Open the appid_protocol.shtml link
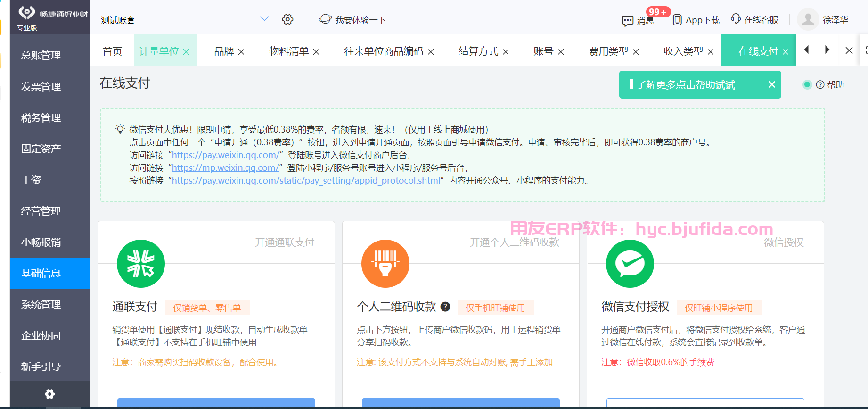This screenshot has height=409, width=868. point(306,180)
